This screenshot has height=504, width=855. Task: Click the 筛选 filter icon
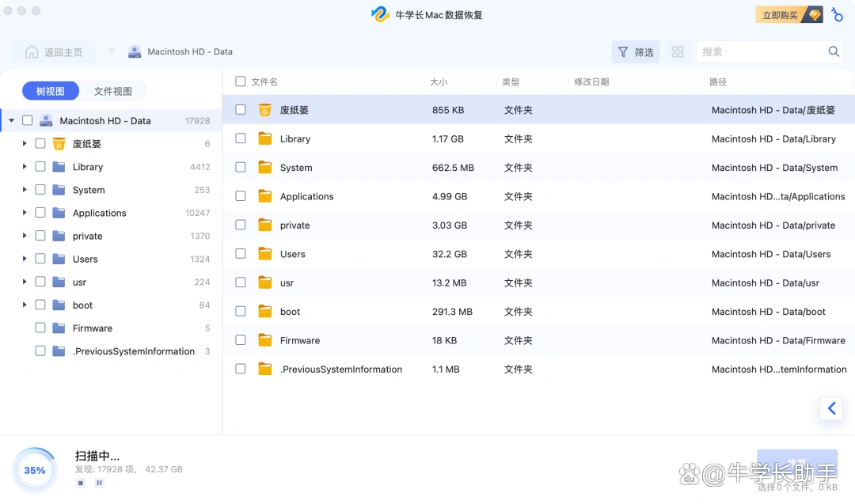click(625, 51)
